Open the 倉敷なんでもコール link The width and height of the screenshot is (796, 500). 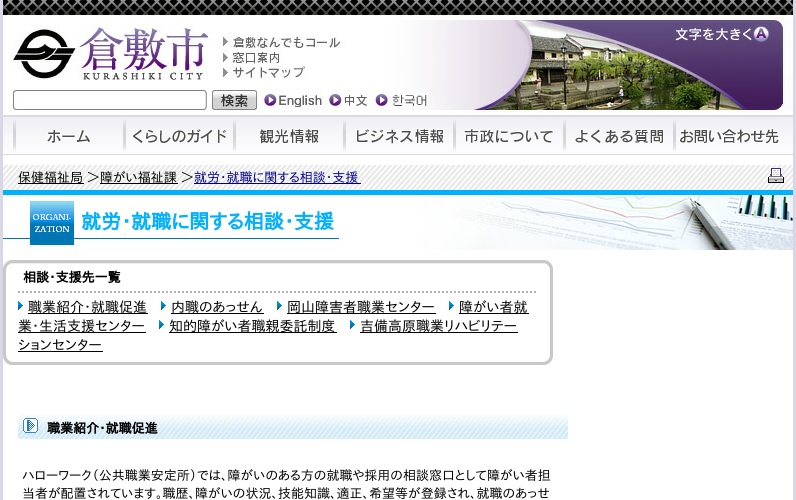coord(286,42)
